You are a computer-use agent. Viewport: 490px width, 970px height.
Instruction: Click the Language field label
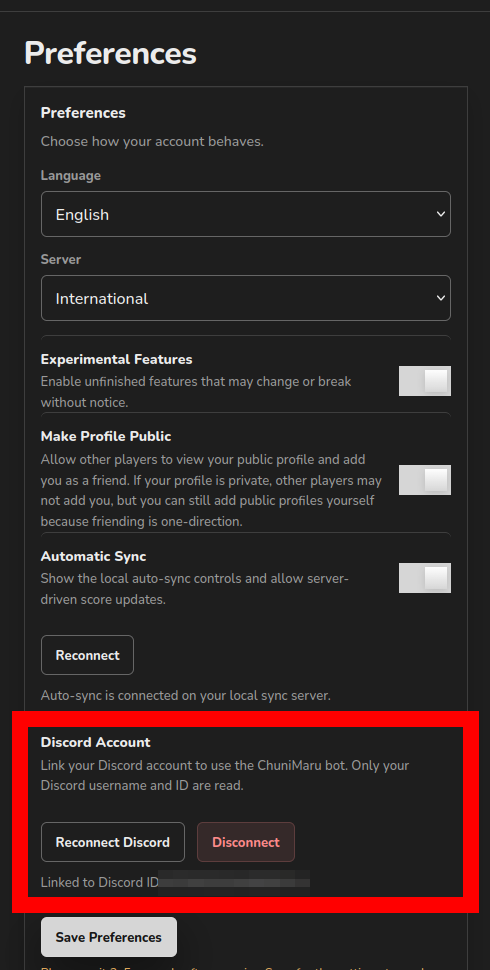click(71, 176)
